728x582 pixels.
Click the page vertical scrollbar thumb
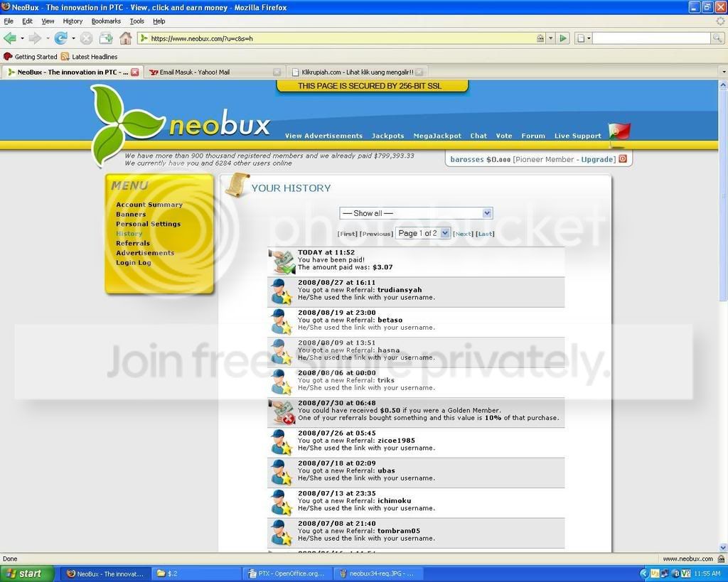coord(723,195)
